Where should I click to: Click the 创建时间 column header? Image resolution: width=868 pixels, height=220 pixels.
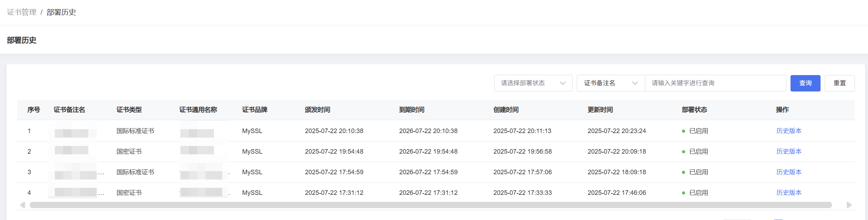tap(506, 110)
